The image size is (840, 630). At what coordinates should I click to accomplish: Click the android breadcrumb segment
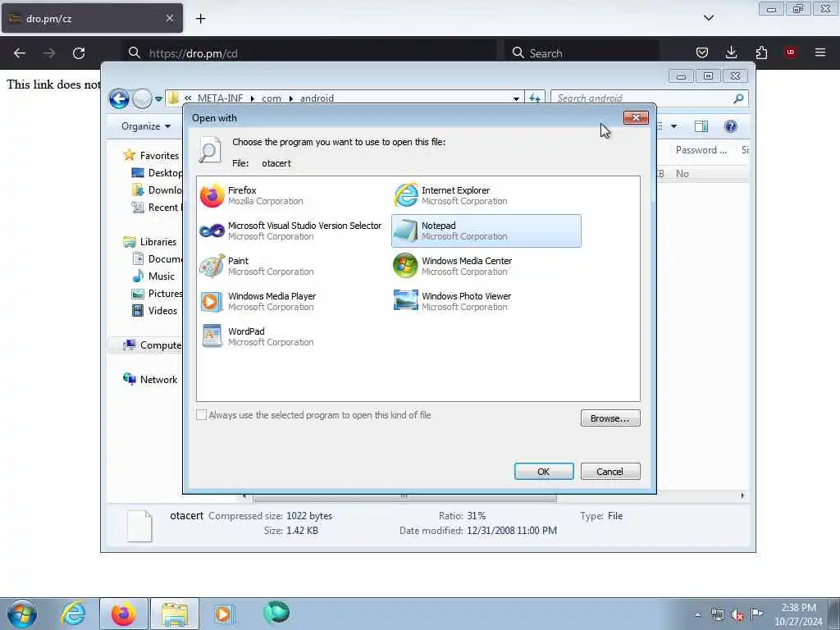[x=317, y=98]
